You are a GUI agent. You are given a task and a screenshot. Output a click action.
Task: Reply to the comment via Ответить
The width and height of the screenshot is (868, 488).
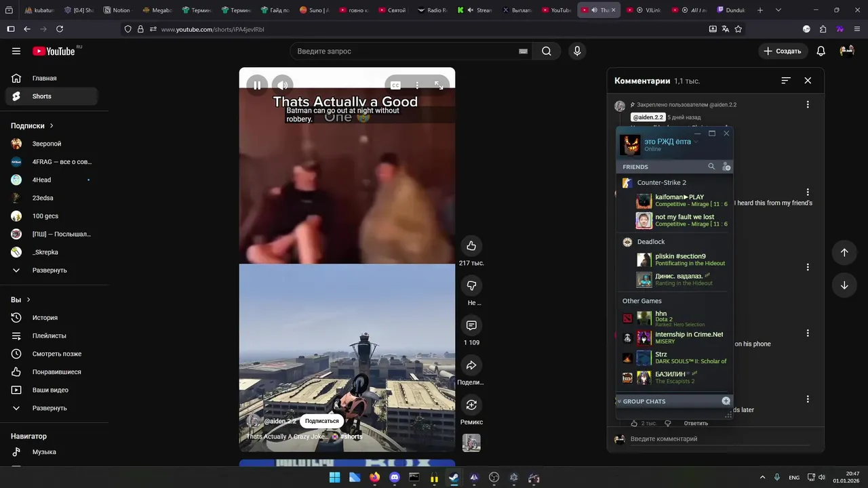pos(696,423)
